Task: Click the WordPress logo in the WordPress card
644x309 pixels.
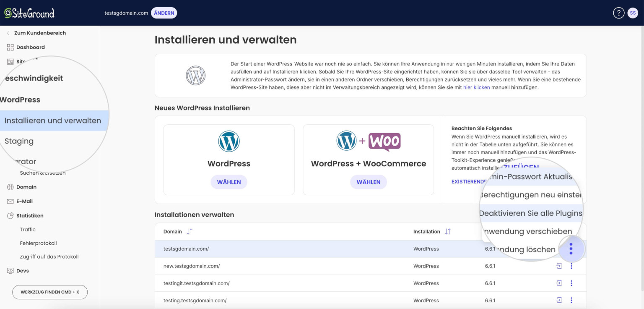Action: [229, 141]
